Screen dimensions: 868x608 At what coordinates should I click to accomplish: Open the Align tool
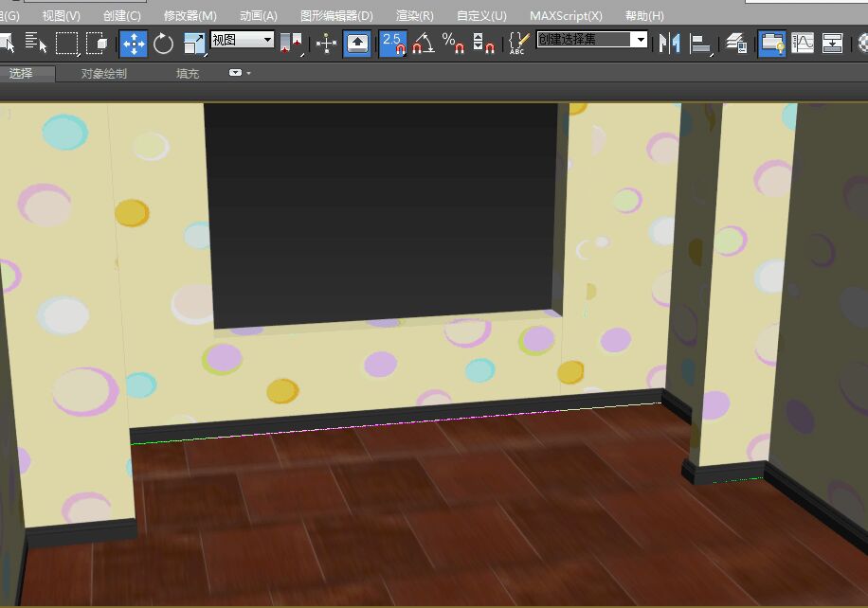[x=701, y=43]
